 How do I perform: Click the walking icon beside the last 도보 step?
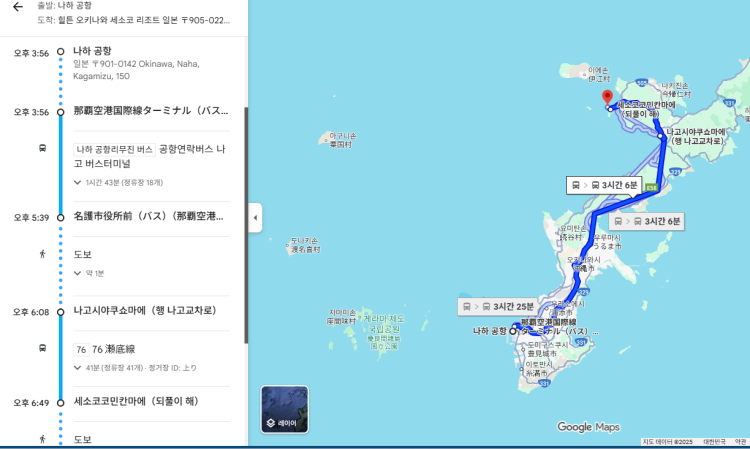[42, 439]
